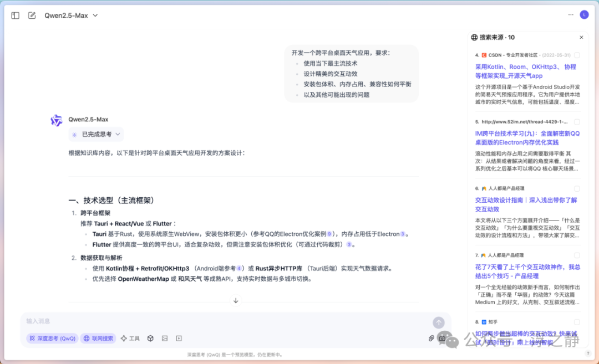Image resolution: width=599 pixels, height=364 pixels.
Task: Click the cube artifacts icon in the input bar
Action: [x=150, y=339]
